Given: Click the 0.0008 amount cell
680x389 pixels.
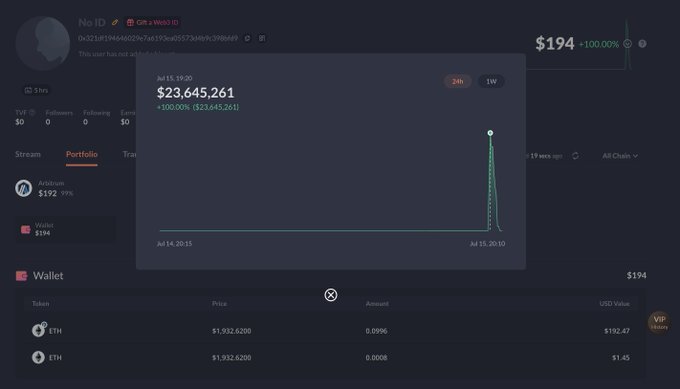Looking at the screenshot, I should click(x=376, y=358).
